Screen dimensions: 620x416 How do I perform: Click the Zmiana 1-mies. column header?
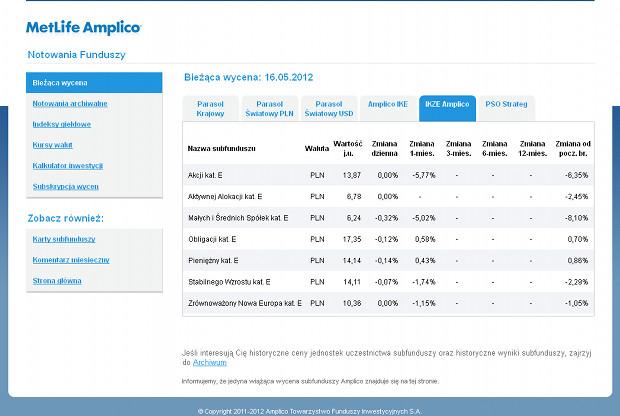point(422,149)
